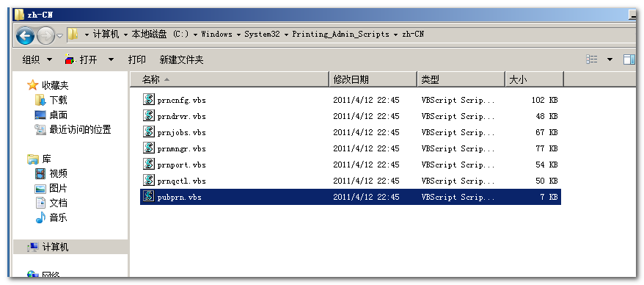Click the 48 KB size cell

click(546, 116)
